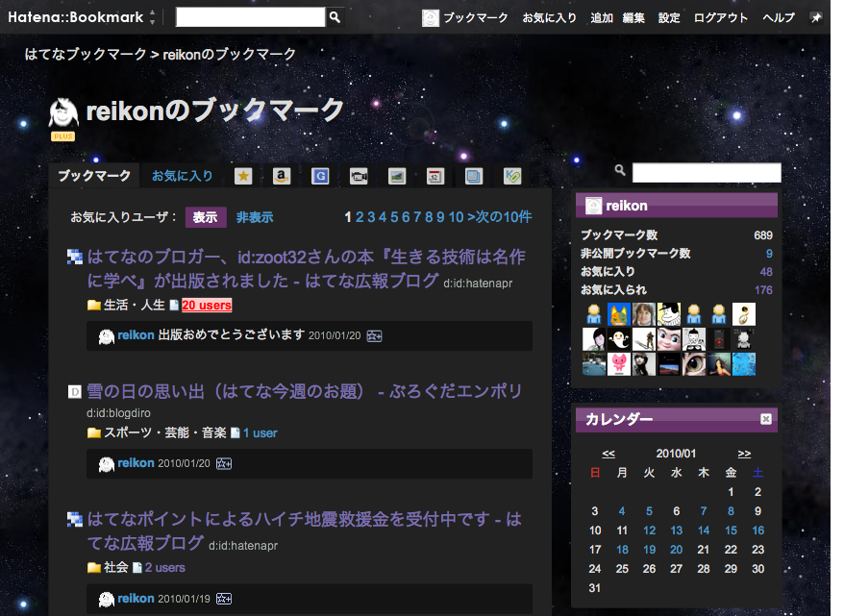Click the sidebar search magnifier icon
Screen dimensions: 844x616
point(620,170)
